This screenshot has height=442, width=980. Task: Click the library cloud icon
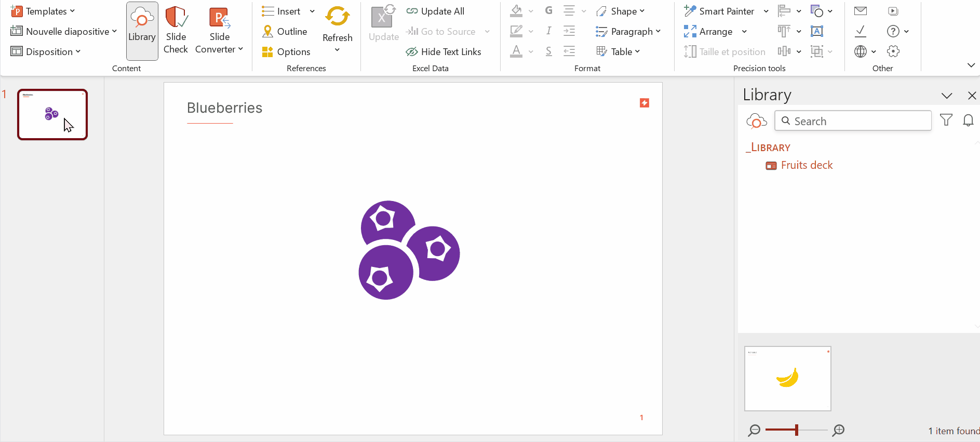click(756, 120)
